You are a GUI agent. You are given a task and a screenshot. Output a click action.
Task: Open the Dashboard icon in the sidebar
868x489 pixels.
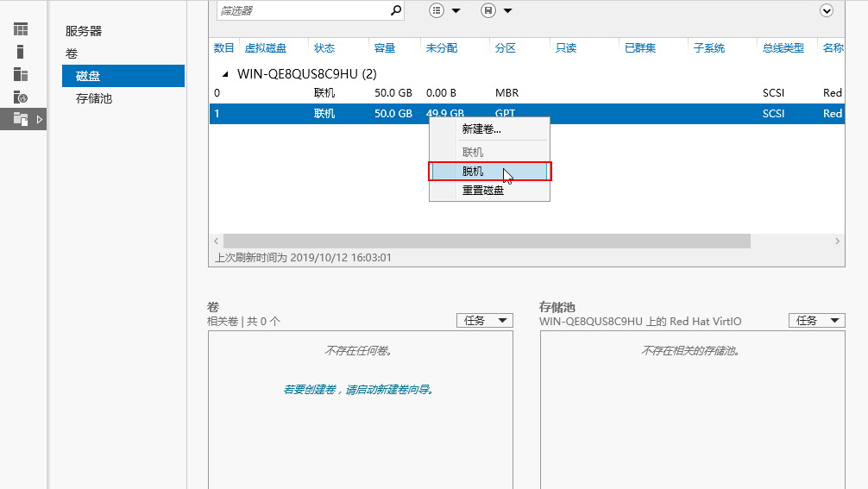pos(21,28)
